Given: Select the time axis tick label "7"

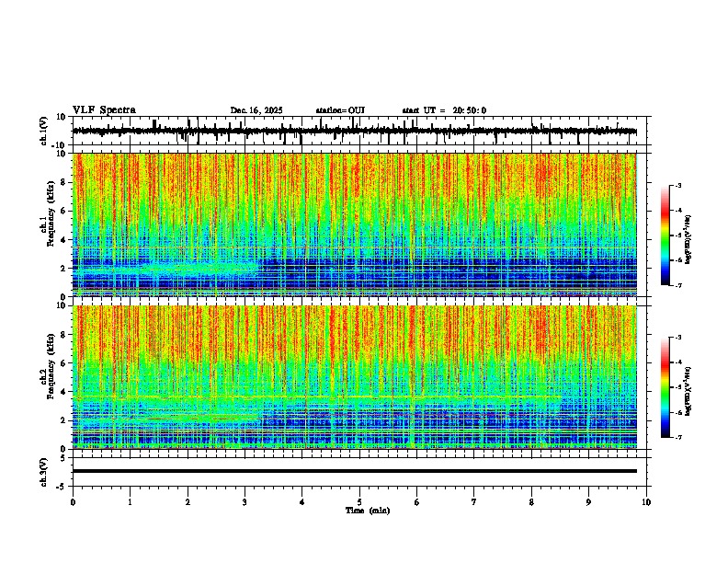Looking at the screenshot, I should point(474,502).
